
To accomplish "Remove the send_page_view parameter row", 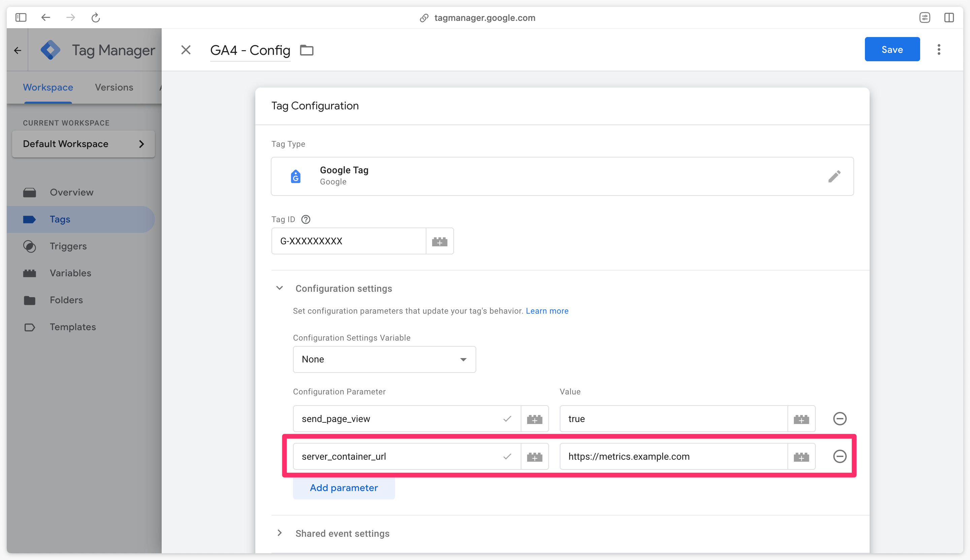I will (x=840, y=418).
